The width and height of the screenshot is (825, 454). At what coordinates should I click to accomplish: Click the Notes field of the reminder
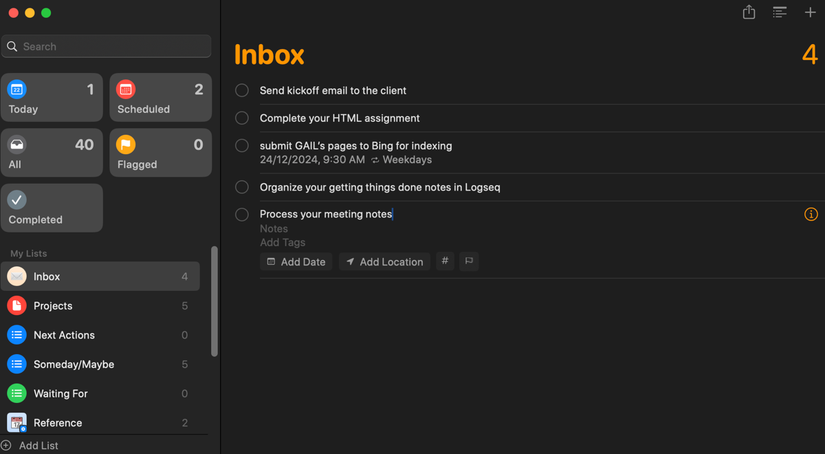click(274, 229)
